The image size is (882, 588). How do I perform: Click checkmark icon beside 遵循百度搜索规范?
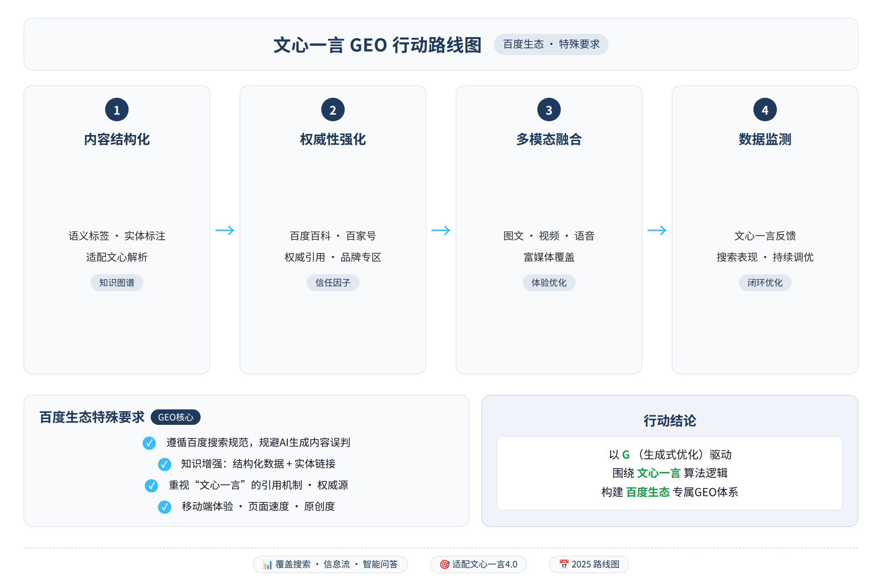point(149,443)
